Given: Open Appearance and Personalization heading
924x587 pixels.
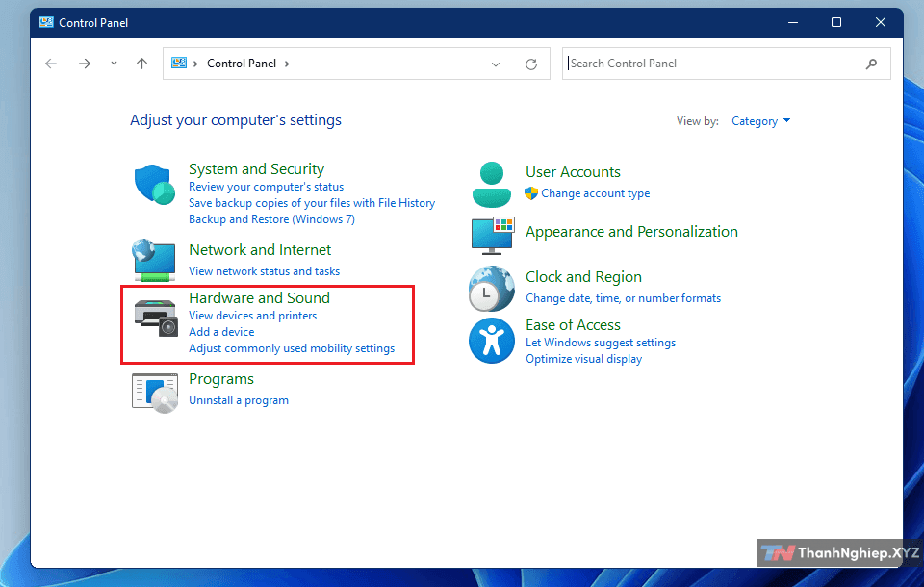Looking at the screenshot, I should click(631, 232).
